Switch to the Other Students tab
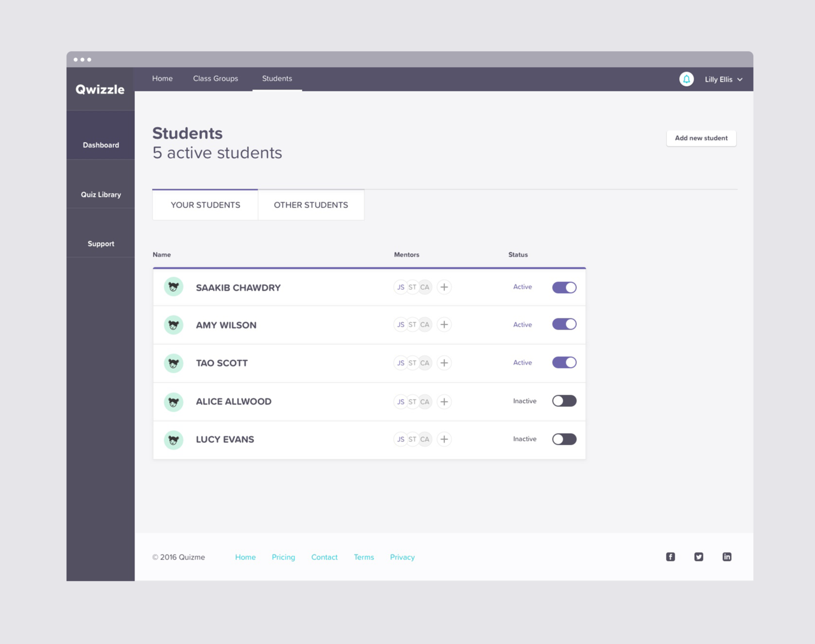Screen dimensions: 815x644 tap(311, 205)
